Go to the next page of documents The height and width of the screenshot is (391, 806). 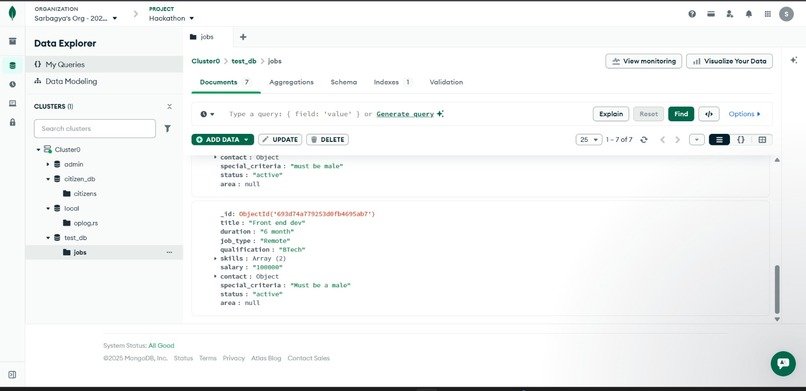[677, 140]
